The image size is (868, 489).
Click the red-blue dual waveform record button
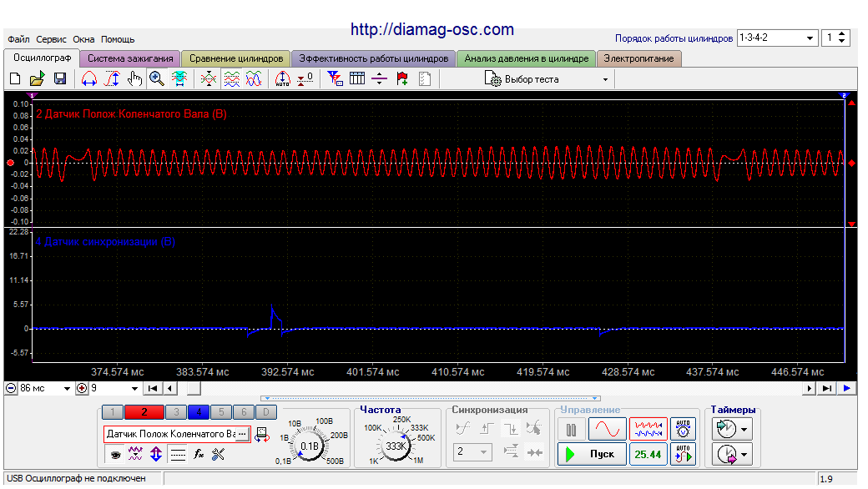click(x=648, y=429)
